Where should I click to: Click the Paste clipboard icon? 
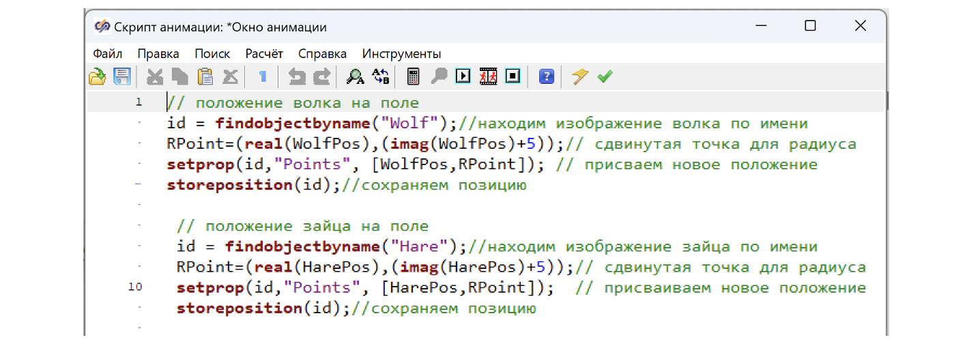point(205,77)
